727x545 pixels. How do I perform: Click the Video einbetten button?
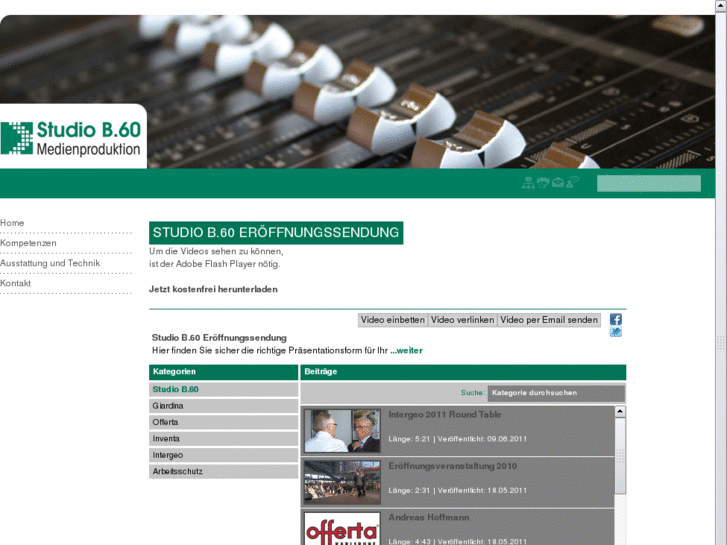pos(393,320)
